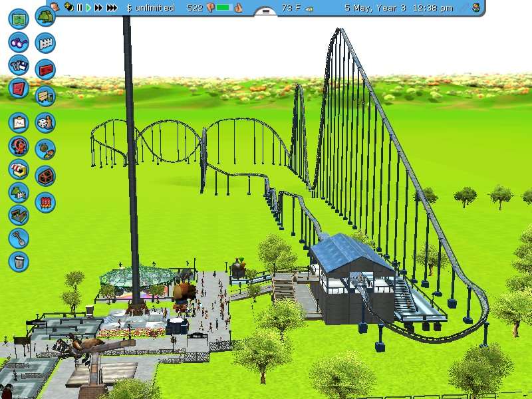Image resolution: width=532 pixels, height=399 pixels.
Task: Click the binoculars view options icon
Action: pyautogui.click(x=19, y=43)
